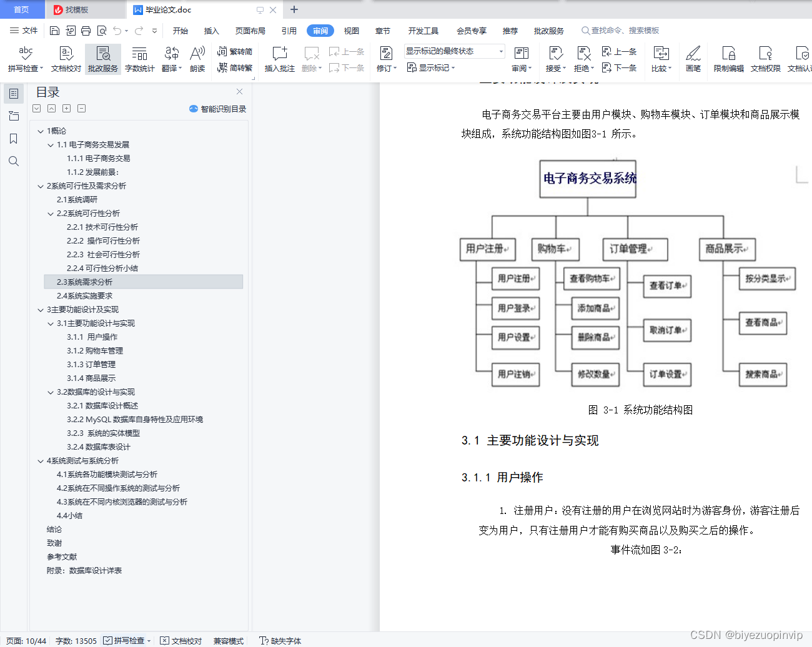This screenshot has height=647, width=812.
Task: Click the Compare (比较) documents icon
Action: tap(661, 59)
